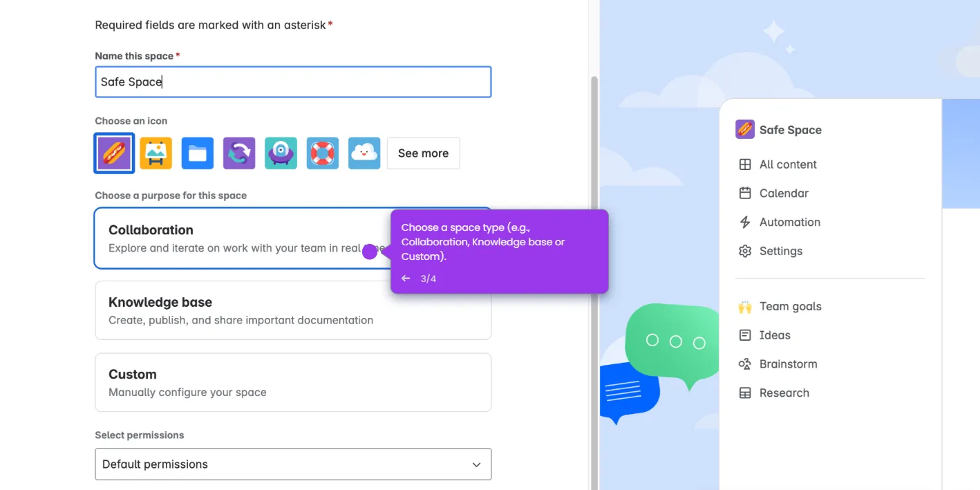
Task: Click the Choose an icon label
Action: (131, 121)
